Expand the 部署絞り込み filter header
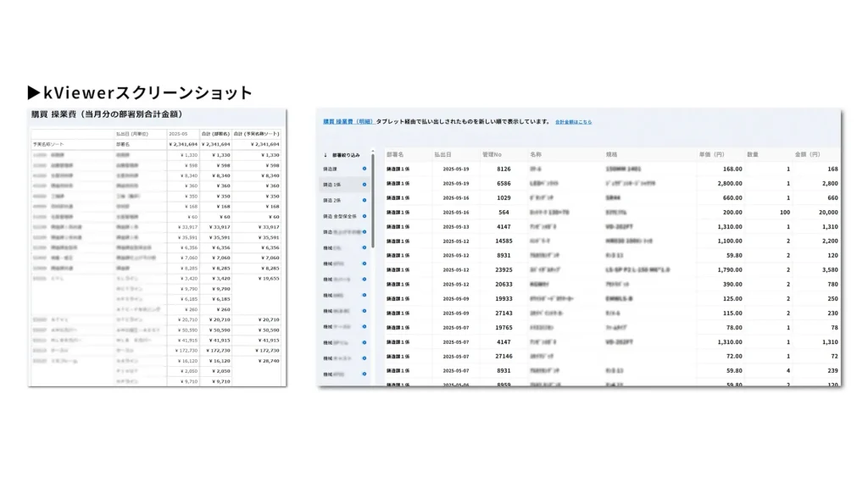This screenshot has width=868, height=488. pyautogui.click(x=346, y=155)
